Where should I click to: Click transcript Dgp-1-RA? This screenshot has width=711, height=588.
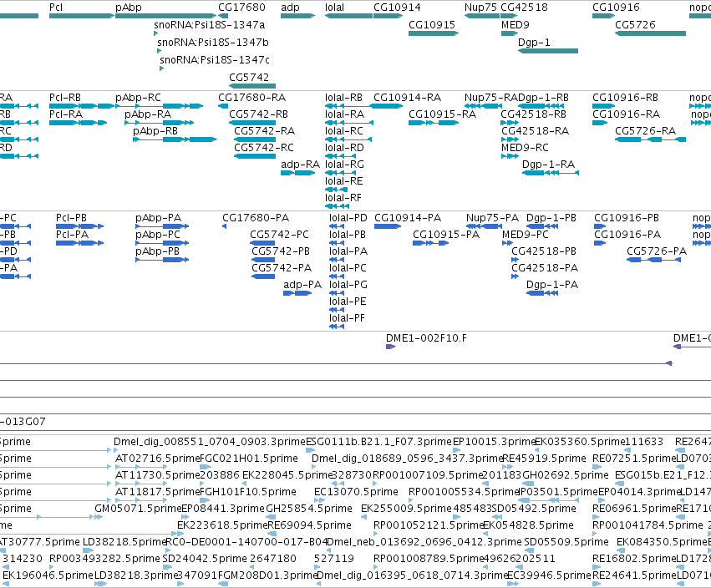tap(550, 173)
